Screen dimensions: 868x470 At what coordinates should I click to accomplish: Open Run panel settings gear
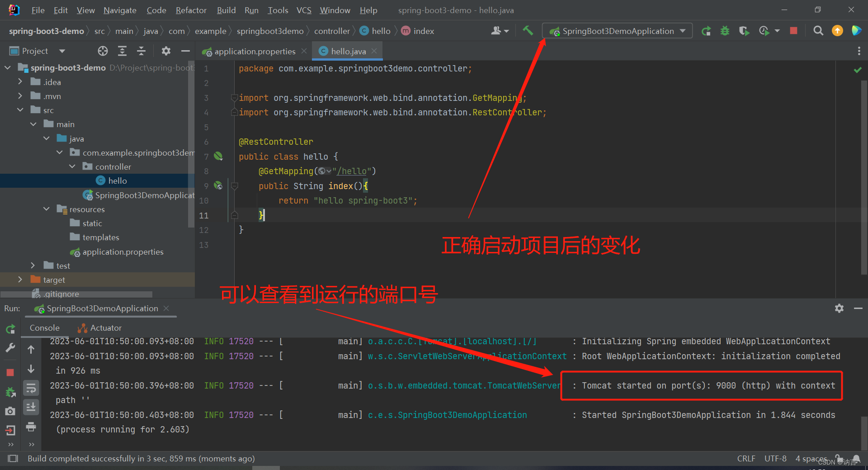839,309
